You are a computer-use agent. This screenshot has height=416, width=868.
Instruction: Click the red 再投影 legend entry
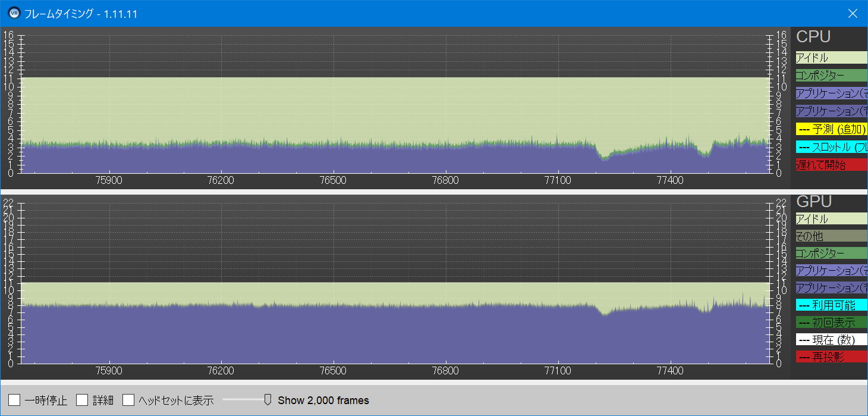pos(831,357)
